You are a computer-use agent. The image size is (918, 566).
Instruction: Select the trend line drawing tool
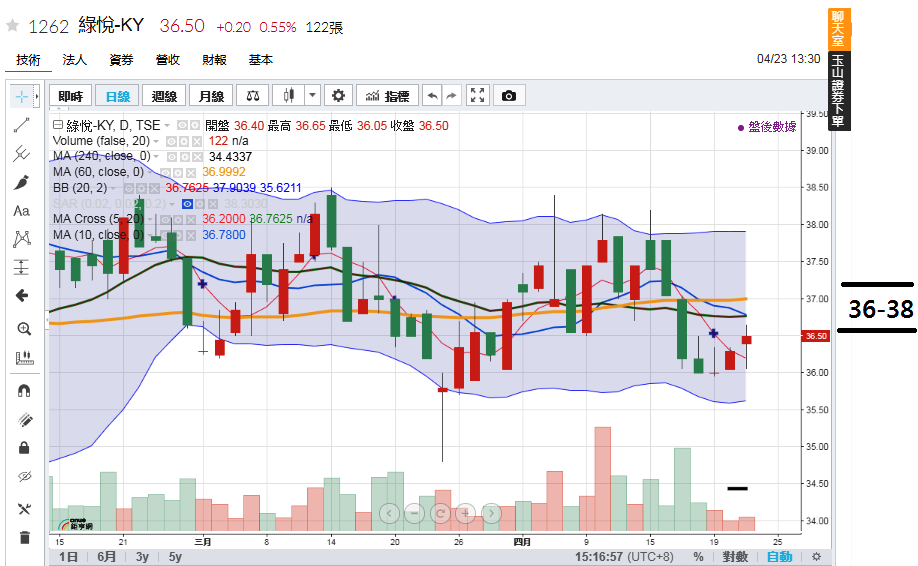[x=22, y=125]
